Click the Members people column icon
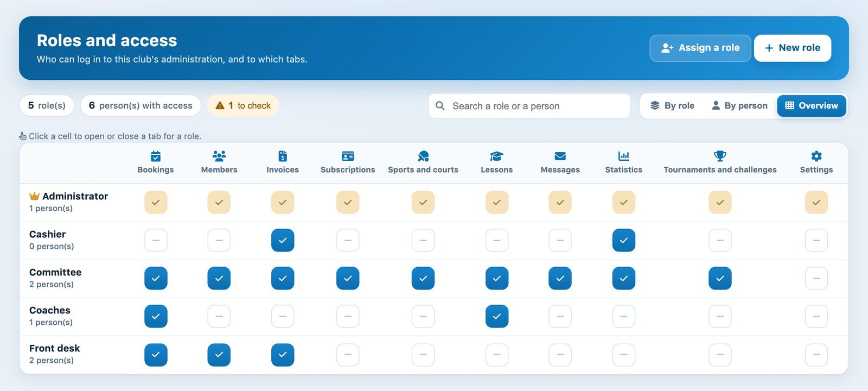The height and width of the screenshot is (391, 868). 219,156
